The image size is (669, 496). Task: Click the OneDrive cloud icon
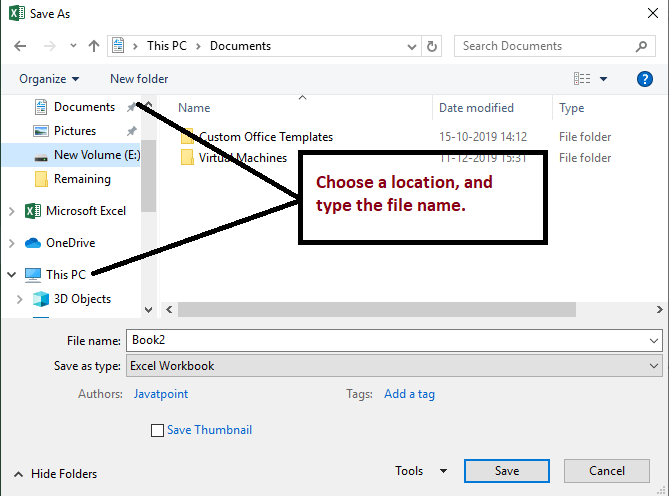click(x=33, y=243)
